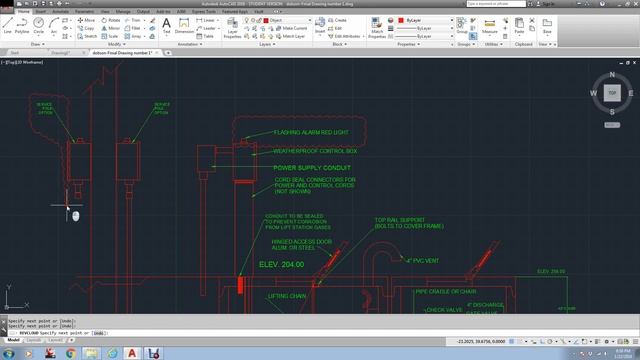Expand the Modify panel

tap(117, 44)
